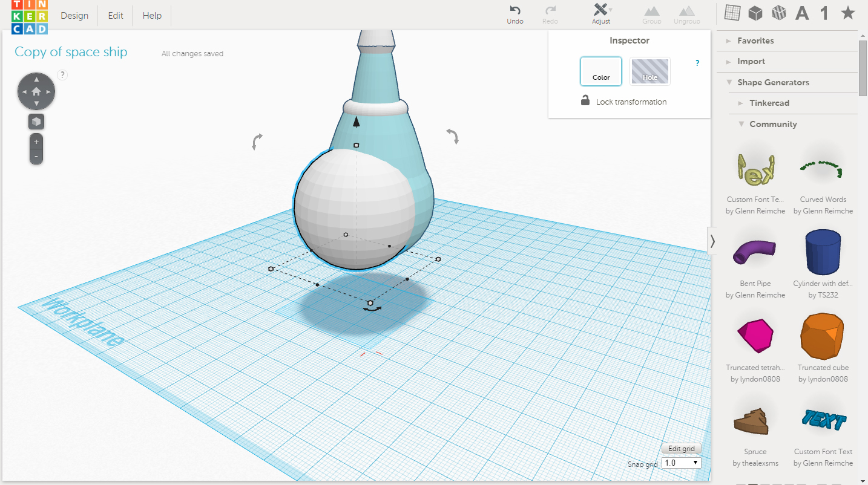
Task: Open the workplane grid helper icon
Action: point(732,13)
